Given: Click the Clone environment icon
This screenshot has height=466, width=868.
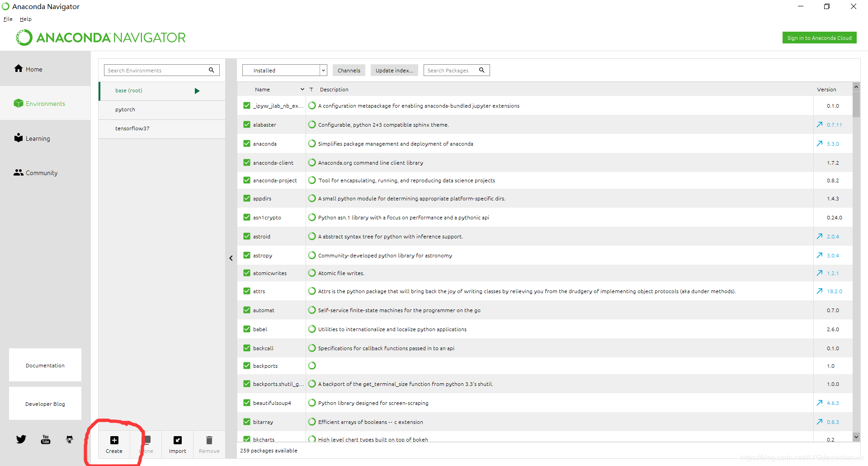Looking at the screenshot, I should 147,440.
